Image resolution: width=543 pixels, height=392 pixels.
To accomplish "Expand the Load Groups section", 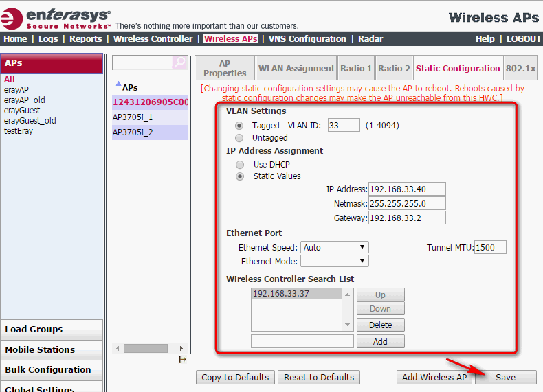I will 52,330.
